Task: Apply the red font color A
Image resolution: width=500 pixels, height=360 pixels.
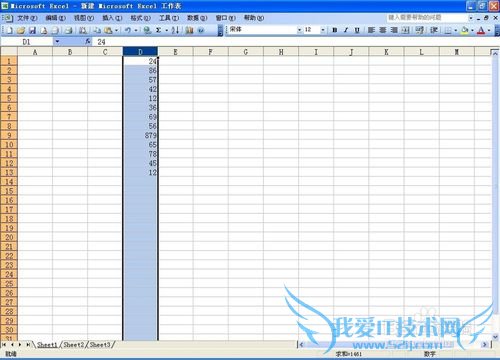Action: (481, 30)
